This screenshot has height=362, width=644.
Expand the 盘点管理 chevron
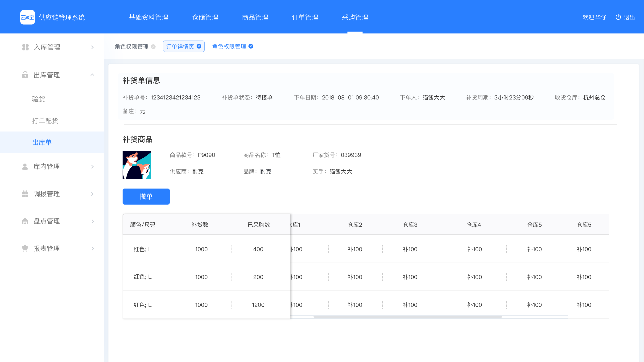92,221
